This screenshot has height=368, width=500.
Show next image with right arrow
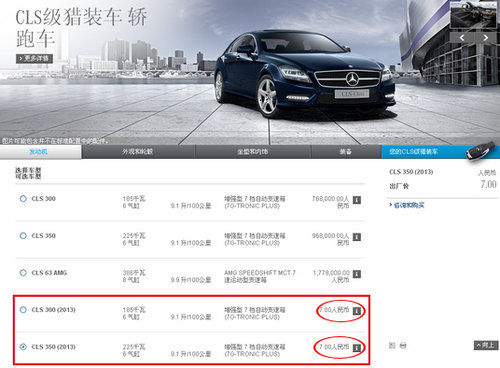pos(486,38)
